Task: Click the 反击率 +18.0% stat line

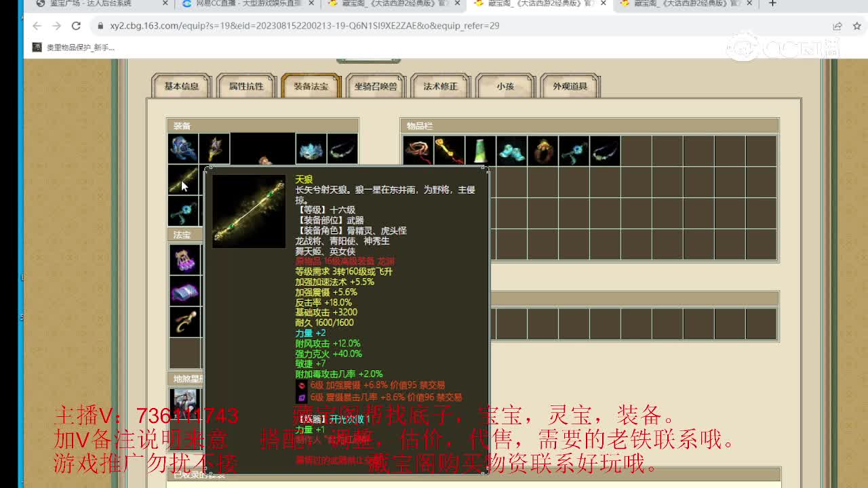Action: tap(323, 302)
